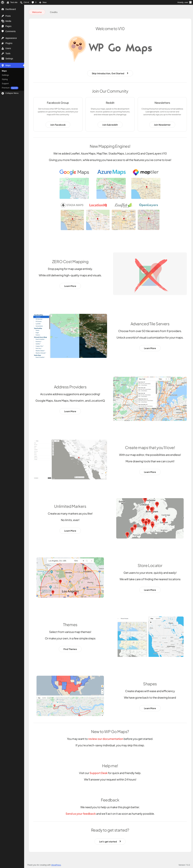
Task: Click Learn More under ZERO Cost Mapping
Action: coord(70,286)
